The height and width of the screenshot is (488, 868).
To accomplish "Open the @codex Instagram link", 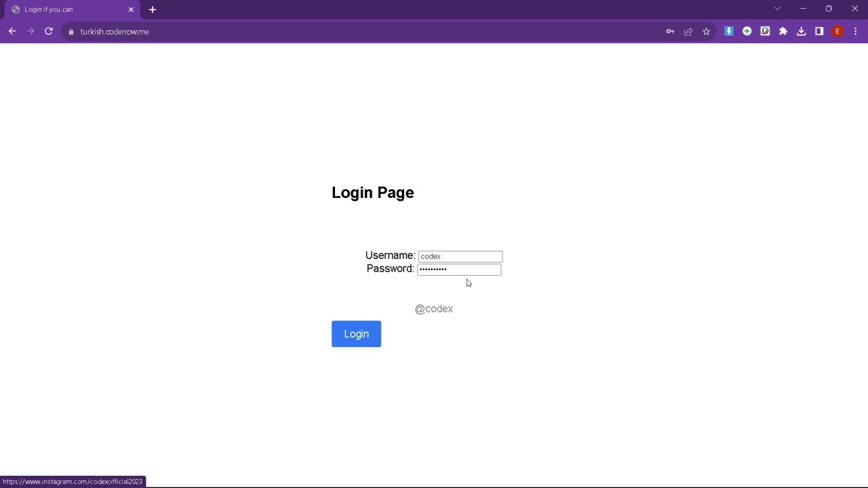I will tap(434, 309).
